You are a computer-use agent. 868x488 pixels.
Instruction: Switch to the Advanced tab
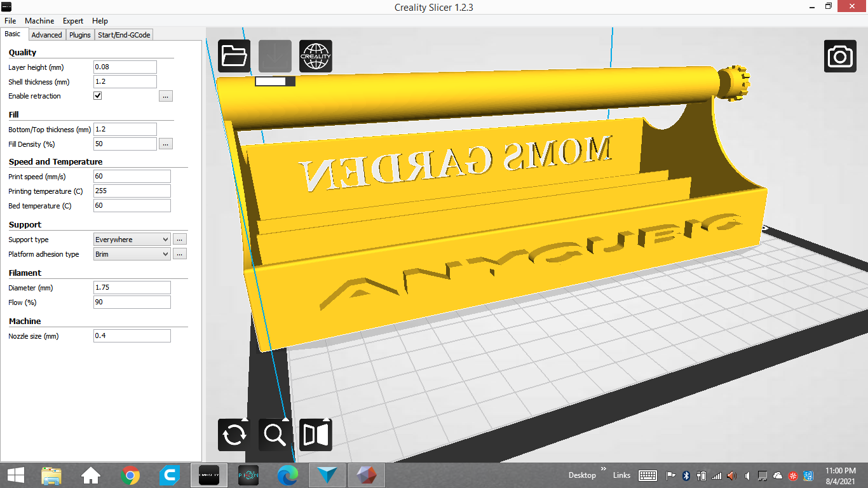(x=46, y=35)
